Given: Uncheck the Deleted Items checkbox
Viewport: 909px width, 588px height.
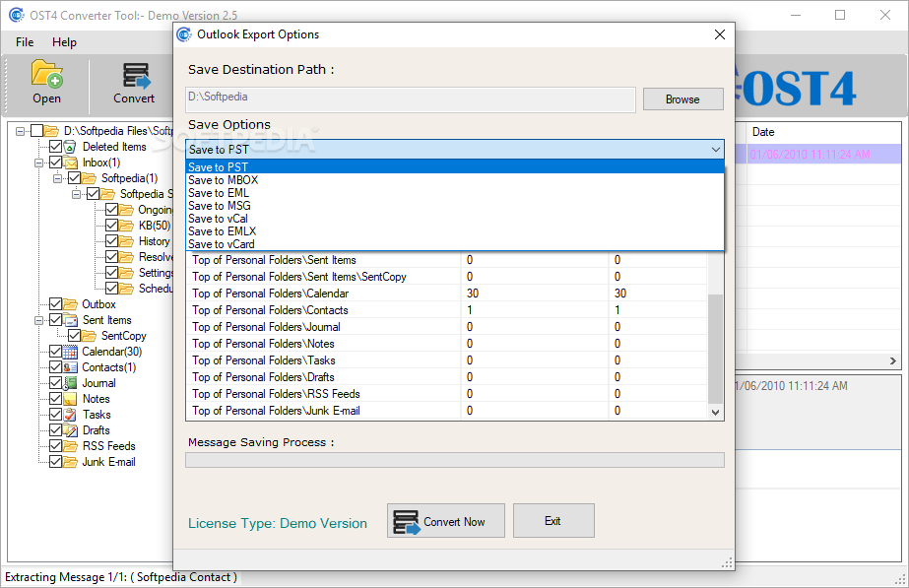Looking at the screenshot, I should coord(56,146).
